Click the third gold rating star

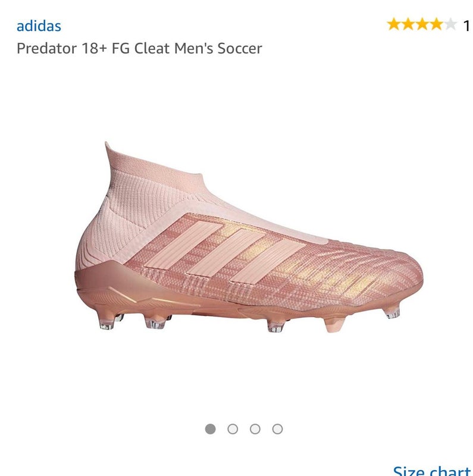click(x=422, y=24)
